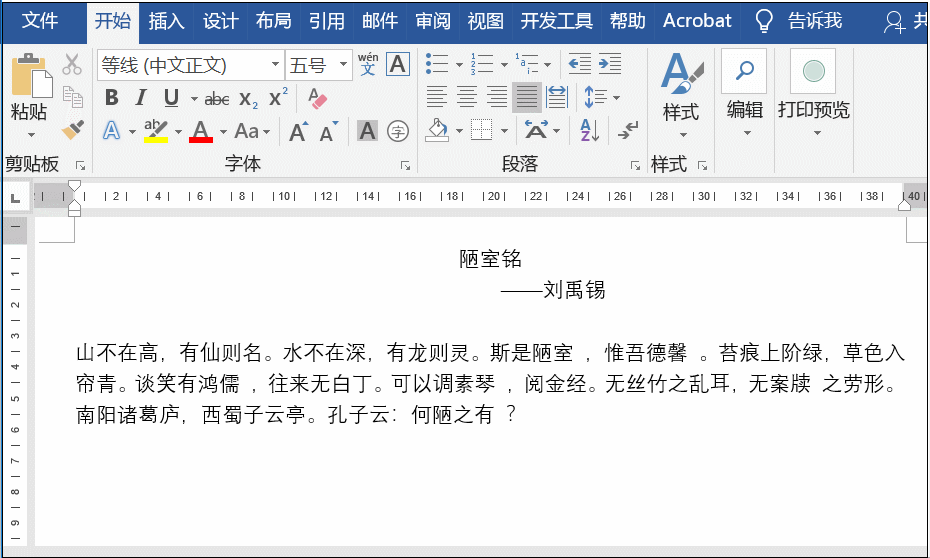Switch to 布局 Layout tab
Image resolution: width=930 pixels, height=558 pixels.
273,21
